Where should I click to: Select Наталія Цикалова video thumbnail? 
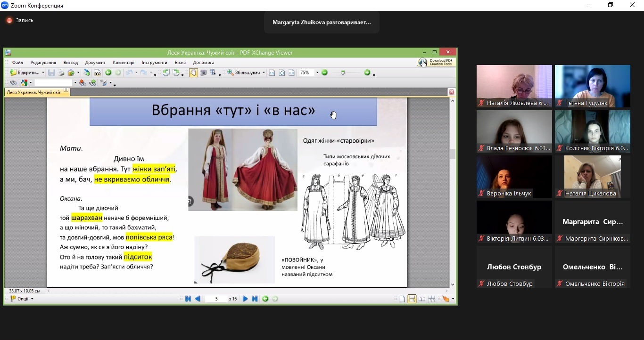pyautogui.click(x=592, y=177)
